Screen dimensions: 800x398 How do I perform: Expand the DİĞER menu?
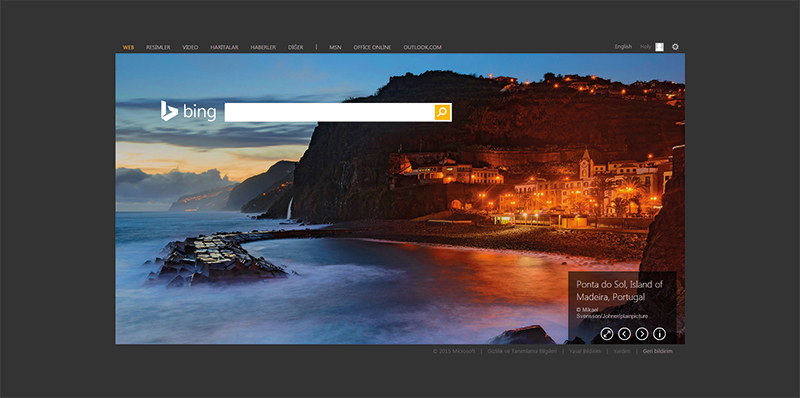point(296,47)
